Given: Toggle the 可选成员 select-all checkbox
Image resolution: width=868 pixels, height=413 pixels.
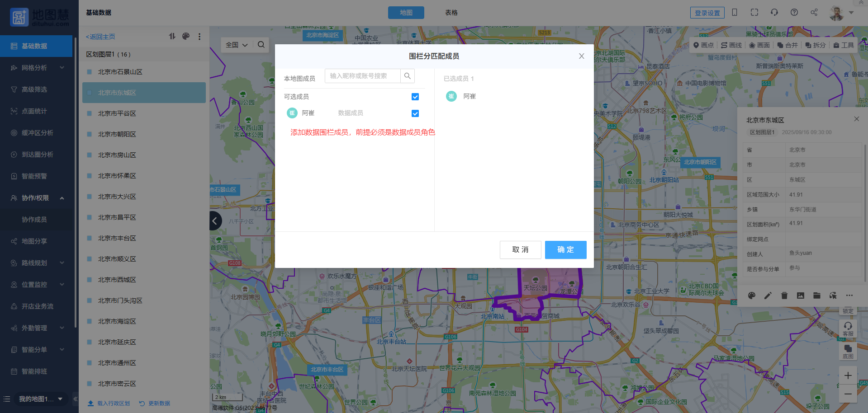Looking at the screenshot, I should coord(415,97).
